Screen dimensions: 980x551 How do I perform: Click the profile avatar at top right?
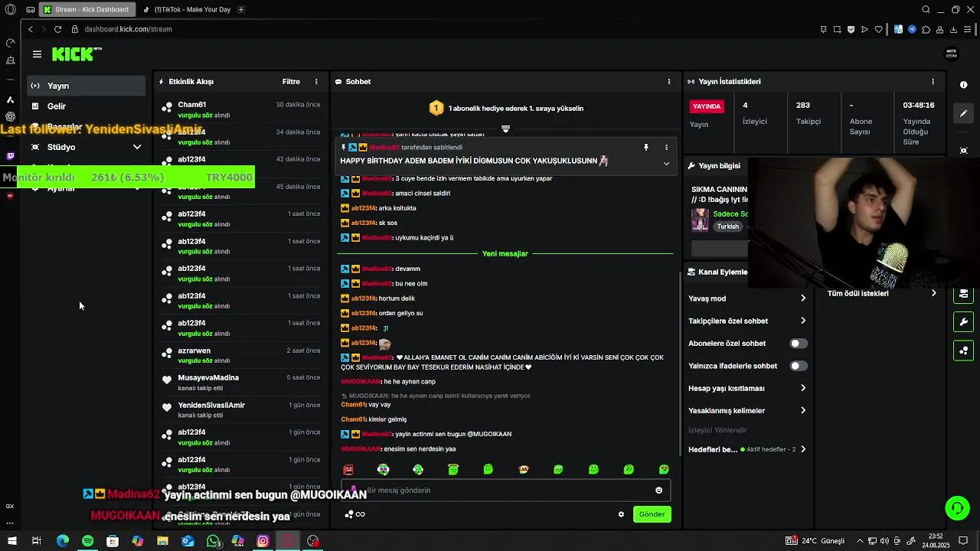click(952, 54)
